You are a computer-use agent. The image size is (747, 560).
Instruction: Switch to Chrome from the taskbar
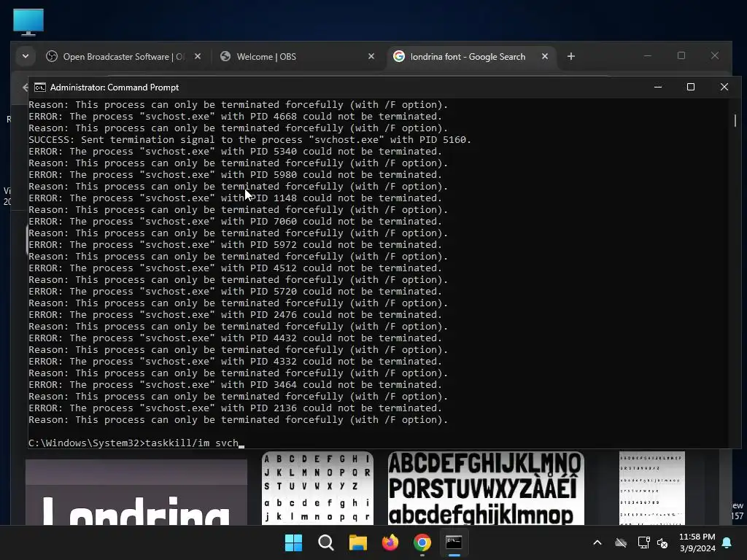[422, 542]
